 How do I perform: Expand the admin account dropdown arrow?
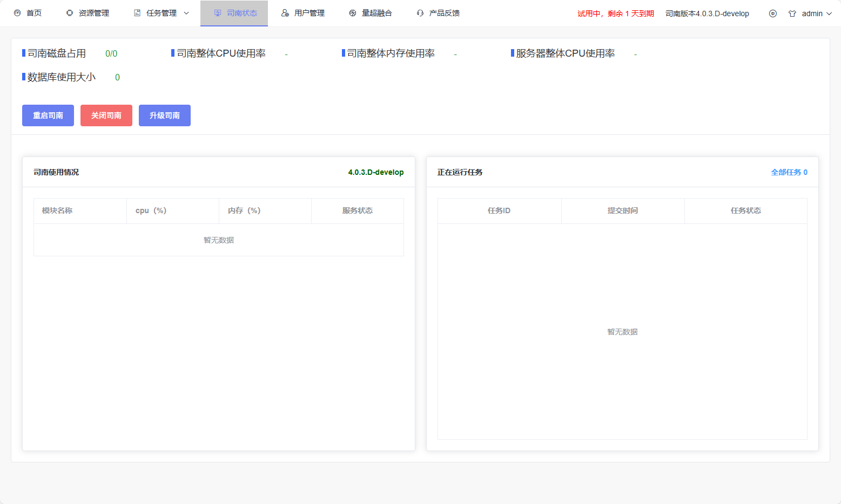click(x=829, y=13)
